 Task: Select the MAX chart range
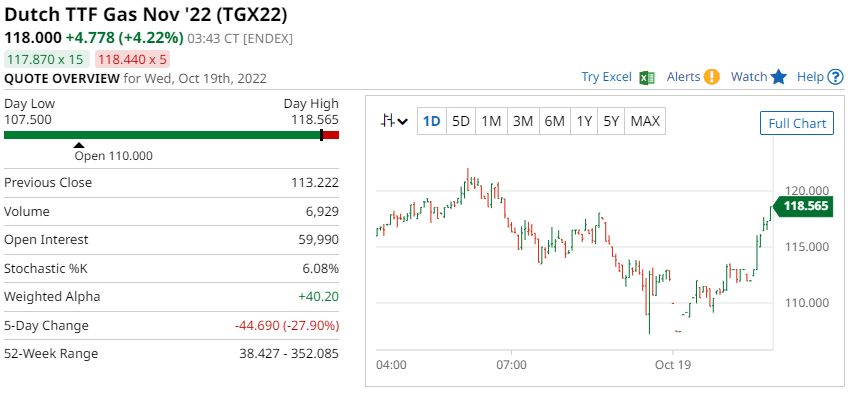click(645, 121)
